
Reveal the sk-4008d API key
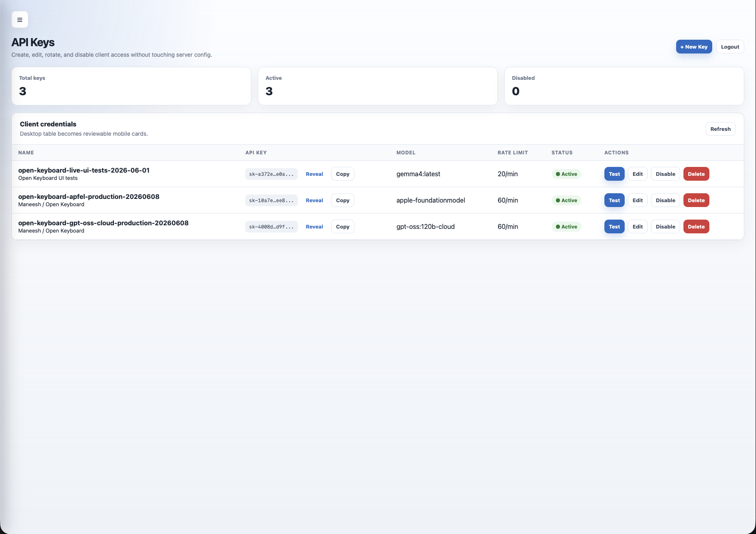(314, 226)
